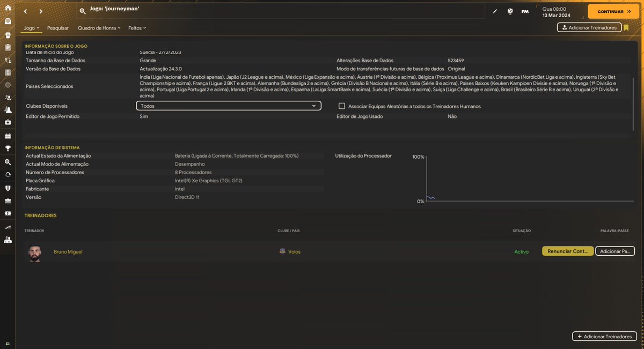Click the small icon at the sidebar bottom
644x349 pixels.
(x=8, y=343)
